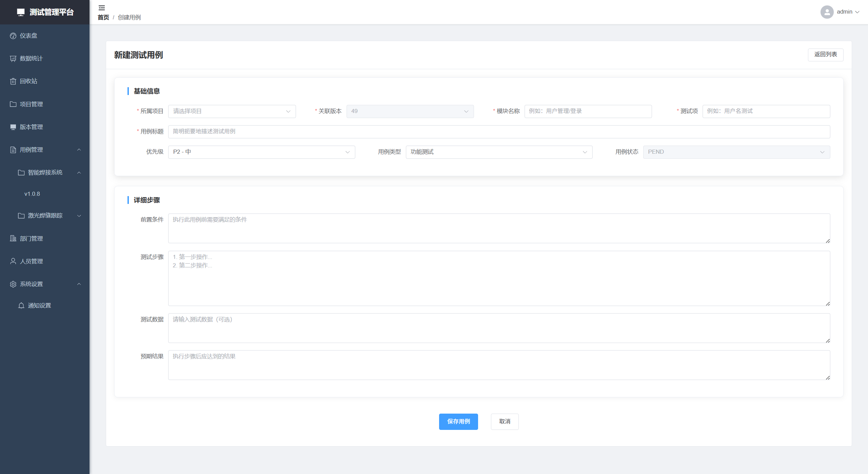Click the sidebar collapse hamburger icon
The width and height of the screenshot is (868, 474).
[x=101, y=7]
